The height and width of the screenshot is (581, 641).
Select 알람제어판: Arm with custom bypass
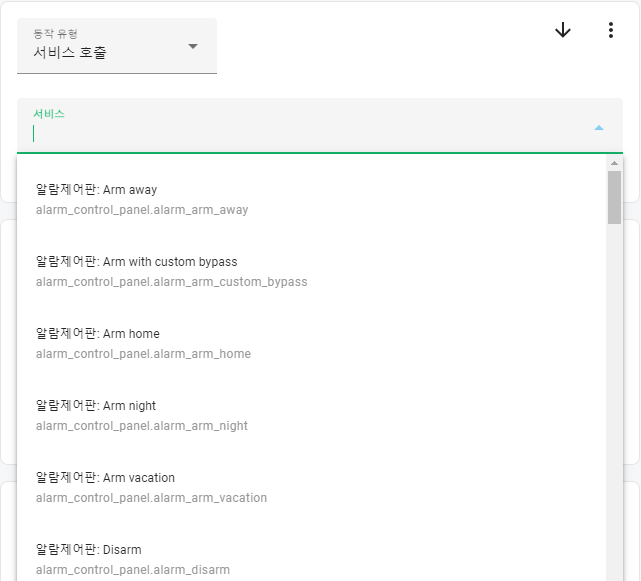[x=312, y=271]
